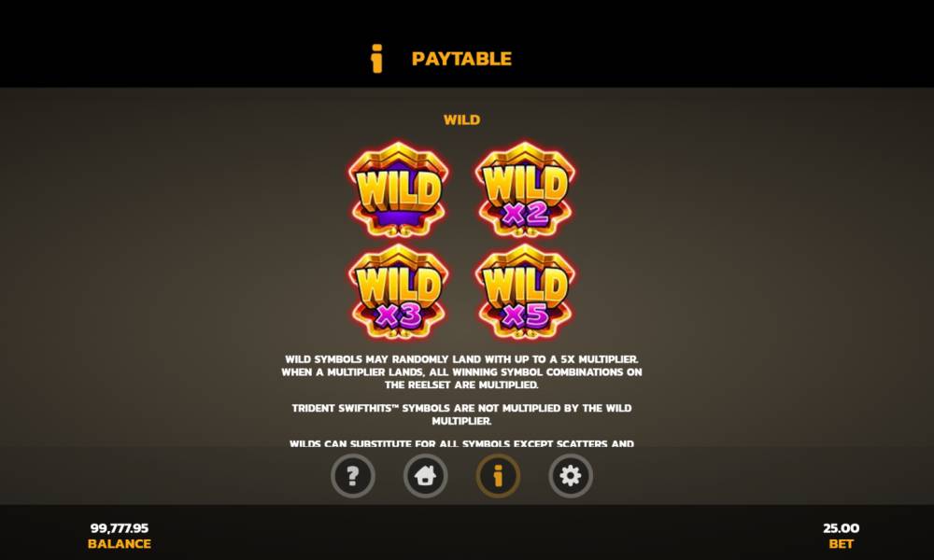Click the lone 'Multiplier.' line under Trident text
This screenshot has width=934, height=560.
tap(461, 421)
